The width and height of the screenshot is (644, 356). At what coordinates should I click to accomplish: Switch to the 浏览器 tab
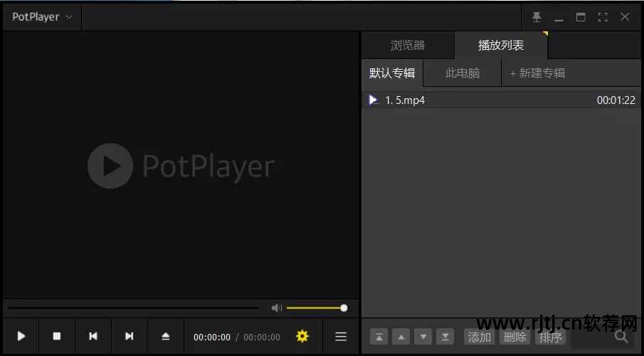pos(408,46)
